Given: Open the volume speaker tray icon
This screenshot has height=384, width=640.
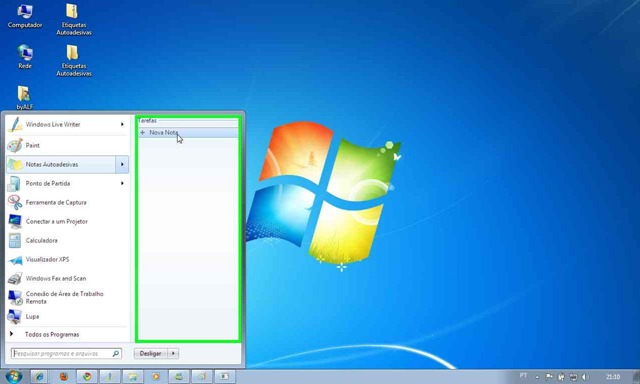Looking at the screenshot, I should 585,377.
